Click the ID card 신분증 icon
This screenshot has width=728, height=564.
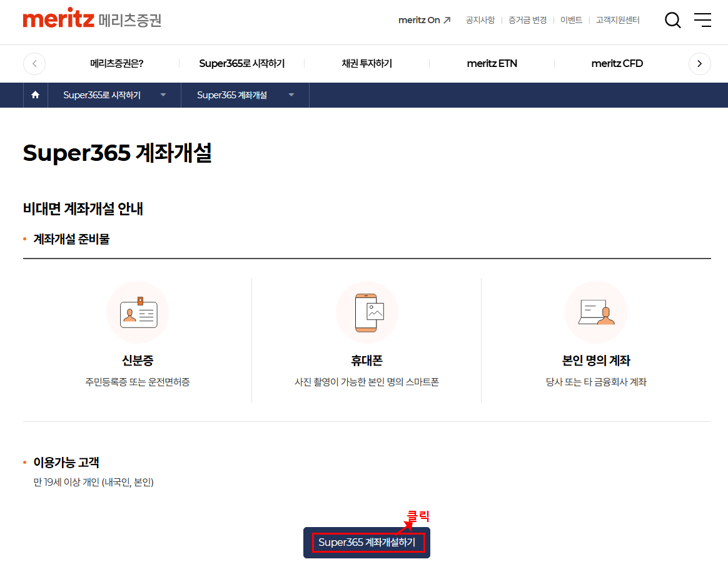(138, 312)
